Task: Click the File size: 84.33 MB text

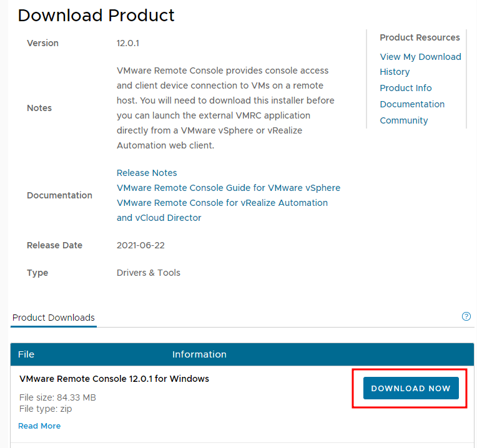Action: (x=57, y=397)
